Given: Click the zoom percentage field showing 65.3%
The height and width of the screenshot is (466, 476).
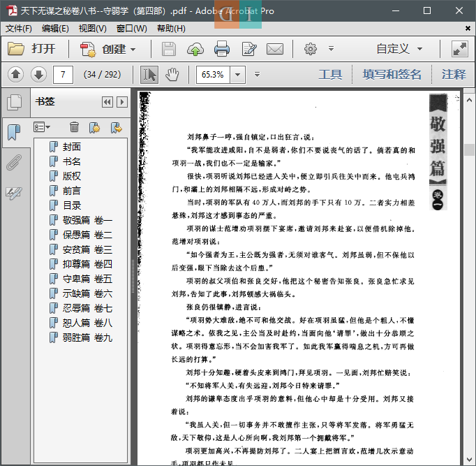Looking at the screenshot, I should click(213, 75).
